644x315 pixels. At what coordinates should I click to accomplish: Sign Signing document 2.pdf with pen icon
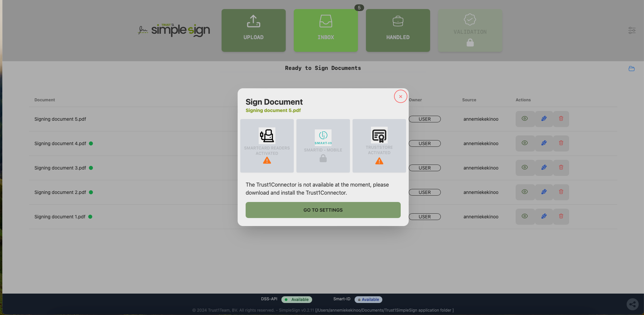[x=544, y=192]
